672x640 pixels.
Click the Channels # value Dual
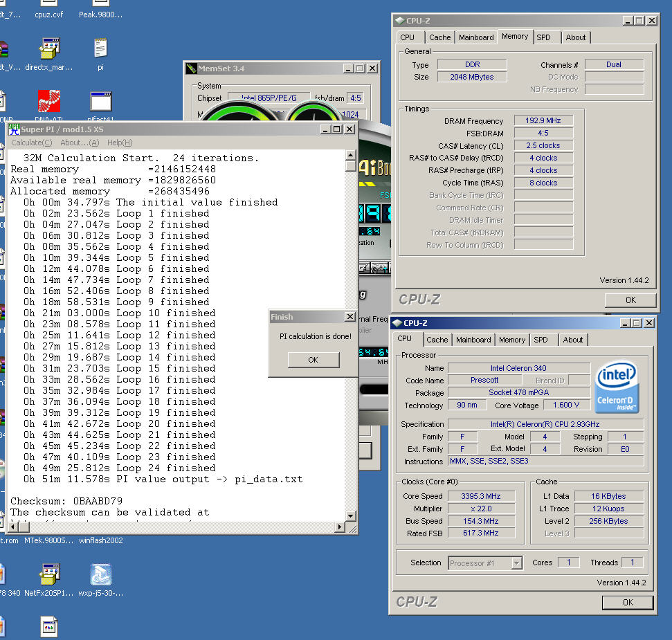pyautogui.click(x=614, y=64)
